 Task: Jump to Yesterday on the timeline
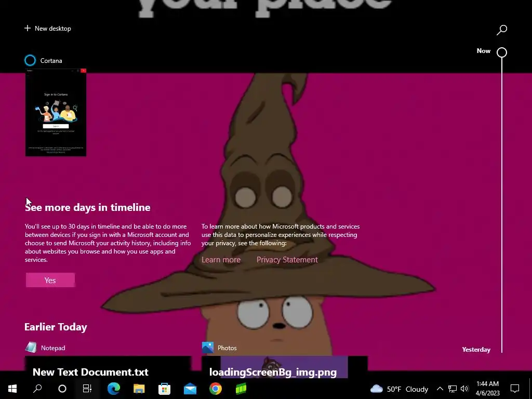(476, 350)
